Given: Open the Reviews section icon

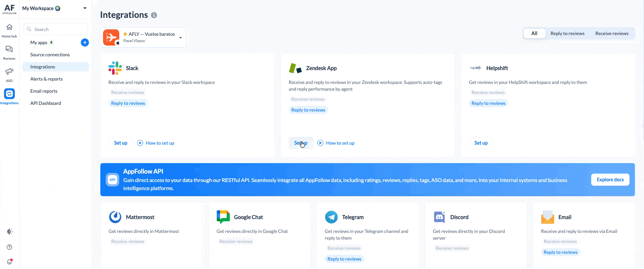Looking at the screenshot, I should (9, 53).
